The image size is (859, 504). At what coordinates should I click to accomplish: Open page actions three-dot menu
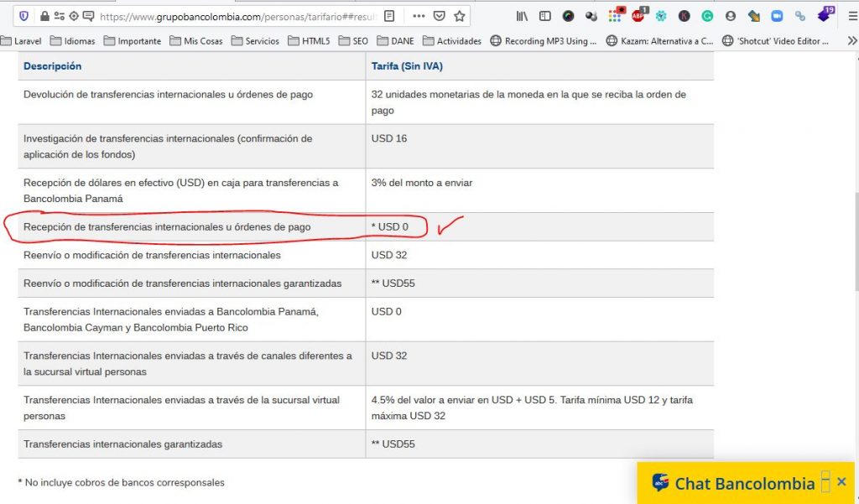(x=419, y=17)
